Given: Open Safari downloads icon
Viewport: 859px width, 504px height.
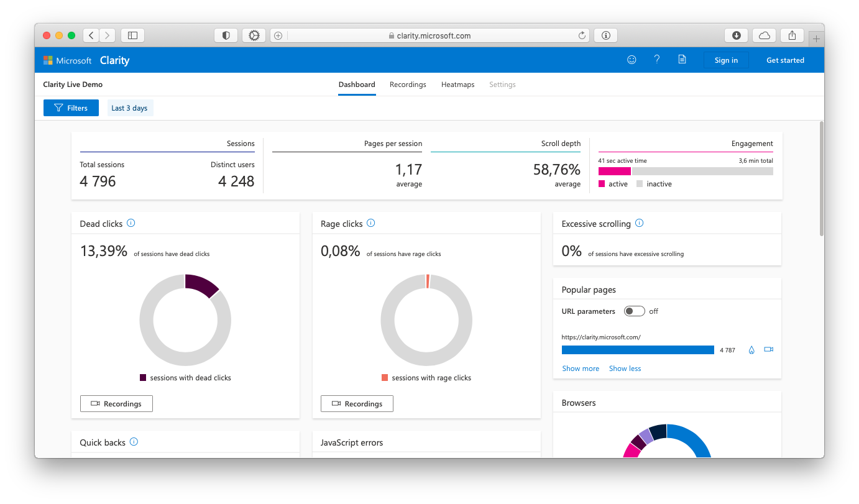Looking at the screenshot, I should tap(737, 35).
